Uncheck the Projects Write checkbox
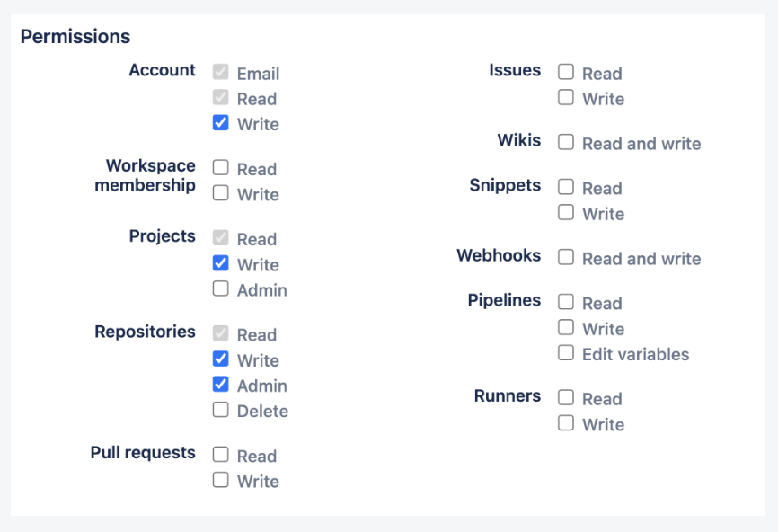 [220, 264]
